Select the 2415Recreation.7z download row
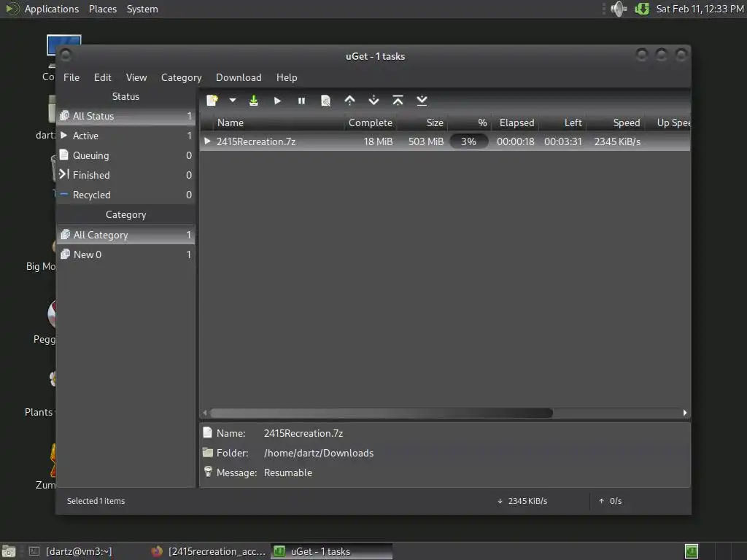 pyautogui.click(x=445, y=141)
